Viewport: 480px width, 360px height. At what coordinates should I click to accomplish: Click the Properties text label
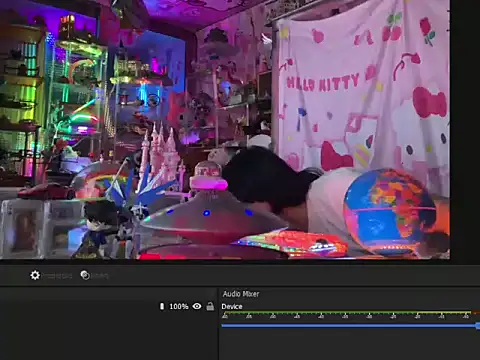tap(58, 276)
